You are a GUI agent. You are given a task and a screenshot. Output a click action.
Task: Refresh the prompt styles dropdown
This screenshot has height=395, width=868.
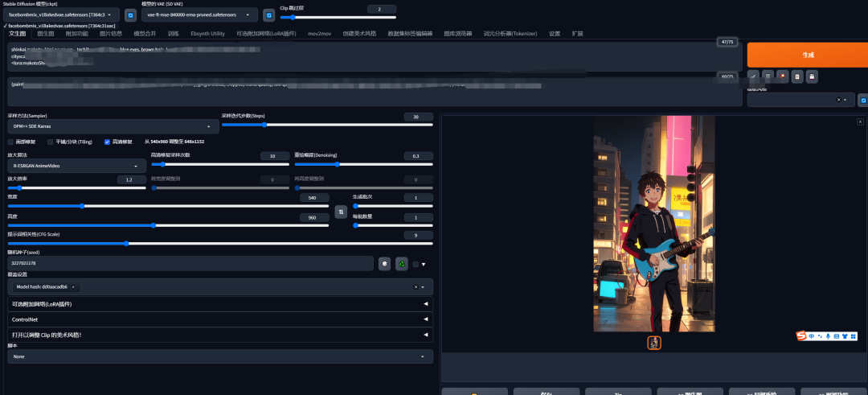pos(862,101)
